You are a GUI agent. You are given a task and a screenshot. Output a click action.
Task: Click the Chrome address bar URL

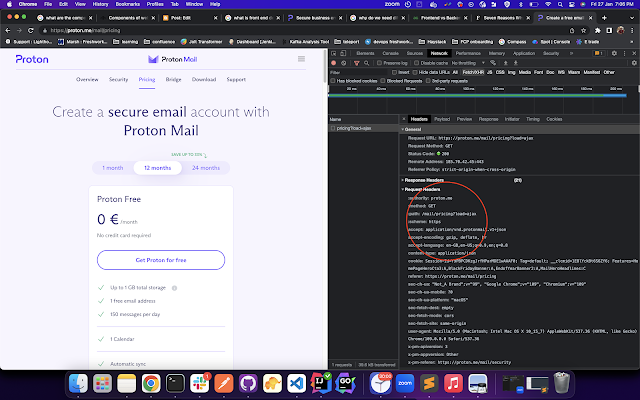click(85, 30)
